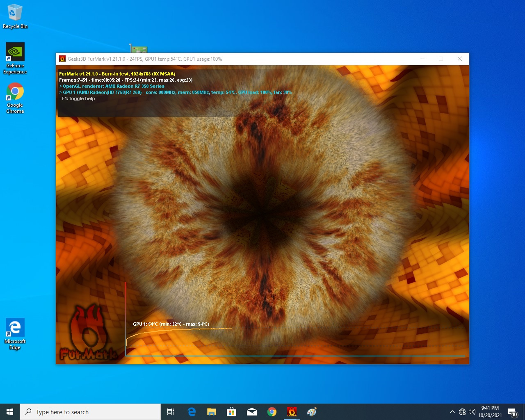
Task: Open the Mail app in taskbar
Action: tap(252, 412)
